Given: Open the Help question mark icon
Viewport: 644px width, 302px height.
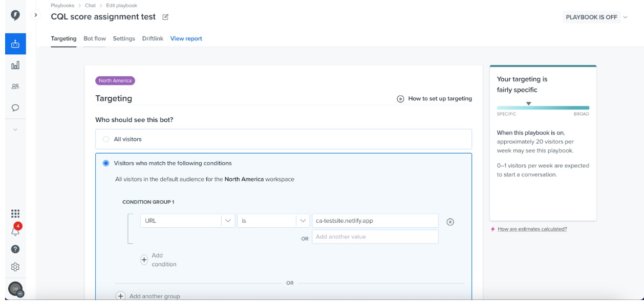Looking at the screenshot, I should [15, 249].
